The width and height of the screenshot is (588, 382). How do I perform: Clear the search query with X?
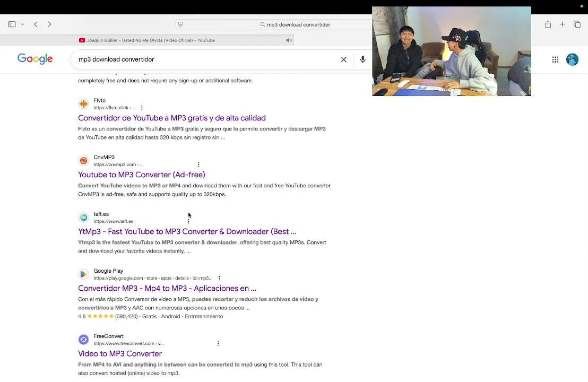343,59
